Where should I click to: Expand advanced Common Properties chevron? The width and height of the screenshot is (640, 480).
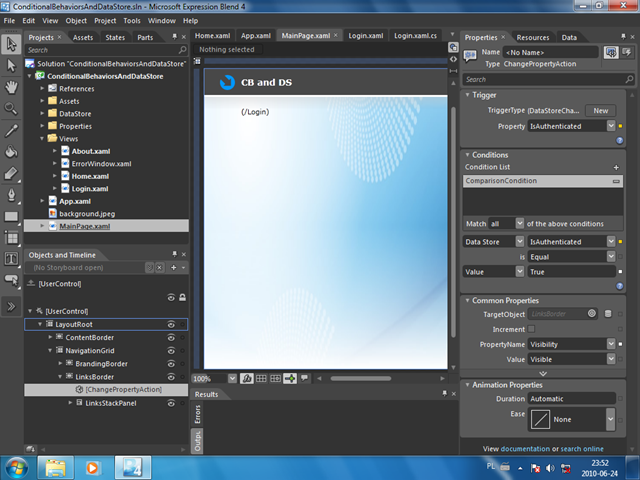click(x=543, y=373)
